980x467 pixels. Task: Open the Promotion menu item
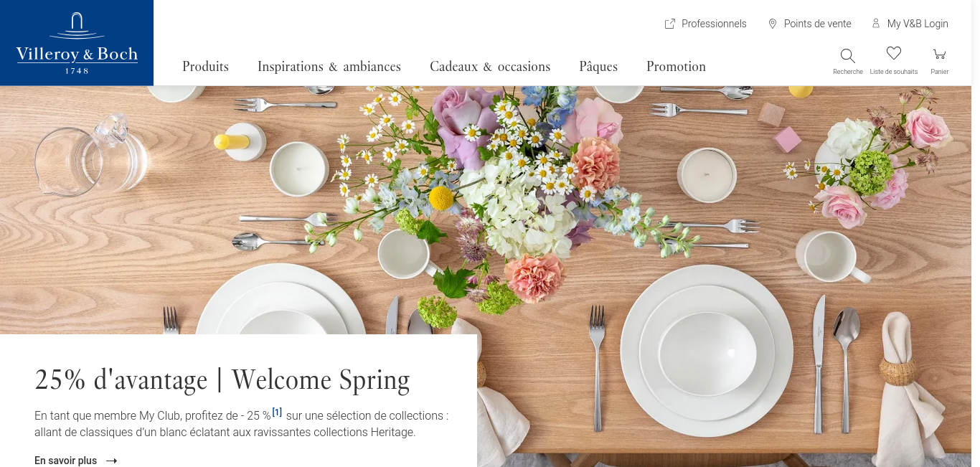[676, 67]
